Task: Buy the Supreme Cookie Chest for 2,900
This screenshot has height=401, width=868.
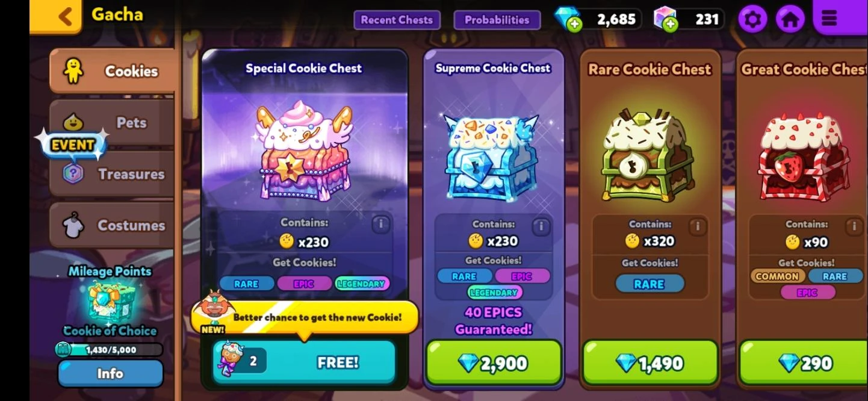Action: click(494, 363)
